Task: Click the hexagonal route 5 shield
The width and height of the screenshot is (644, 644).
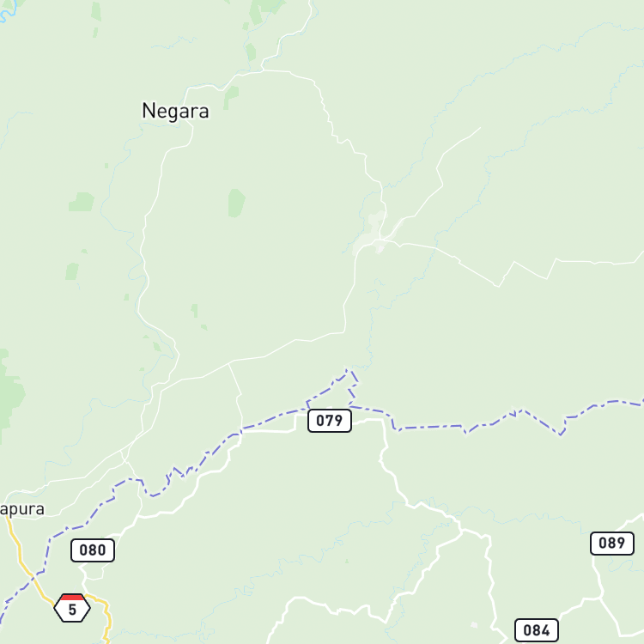Action: coord(72,608)
